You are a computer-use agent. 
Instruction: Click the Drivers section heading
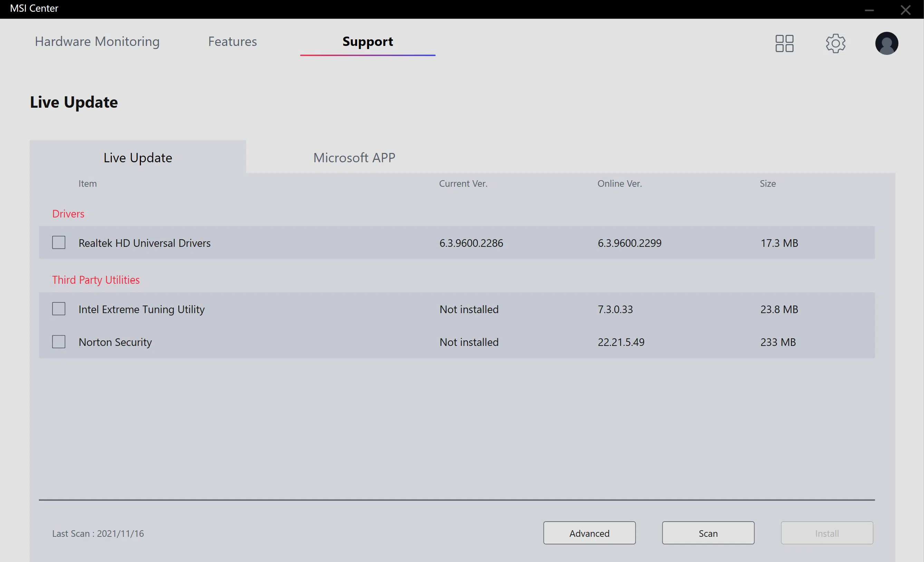(68, 214)
